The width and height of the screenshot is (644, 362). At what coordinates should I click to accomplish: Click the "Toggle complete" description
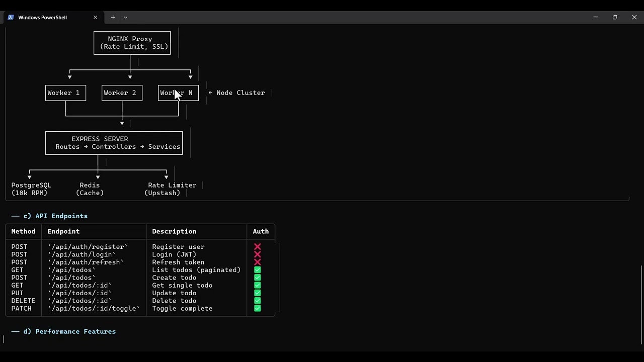pos(182,308)
